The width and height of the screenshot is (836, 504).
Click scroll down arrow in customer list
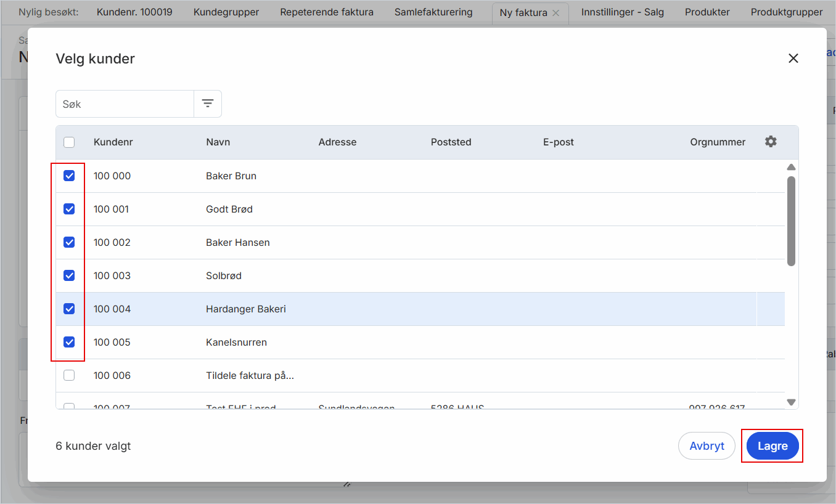tap(791, 402)
